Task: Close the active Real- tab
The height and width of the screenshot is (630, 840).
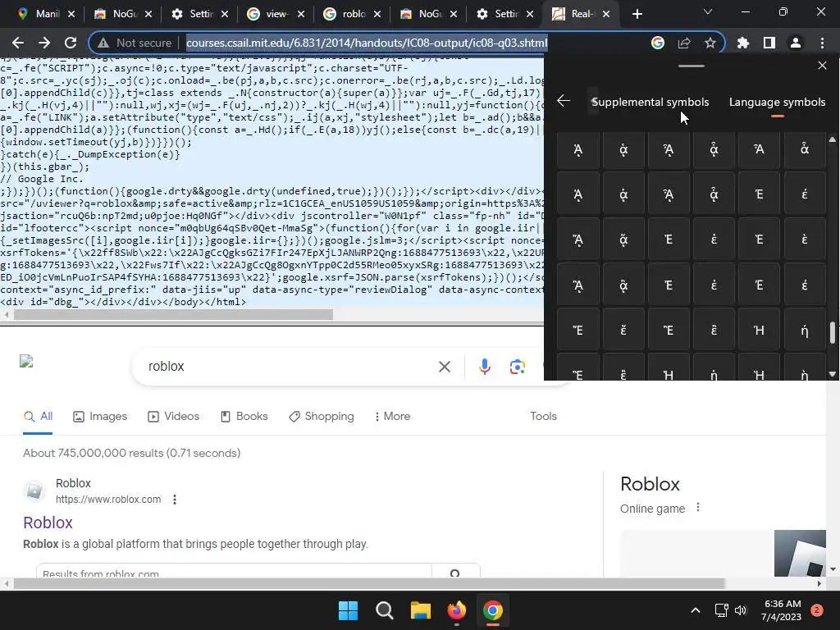Action: (x=606, y=14)
